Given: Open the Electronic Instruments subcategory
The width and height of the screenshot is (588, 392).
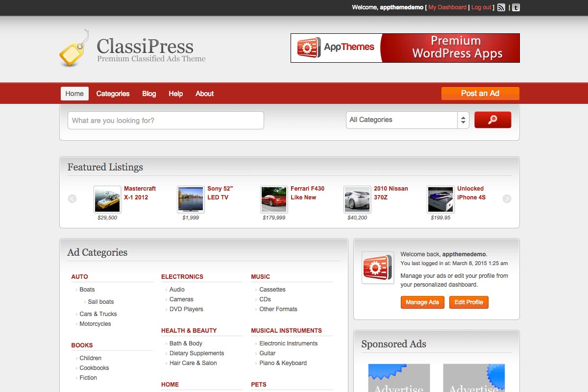Looking at the screenshot, I should coord(289,343).
